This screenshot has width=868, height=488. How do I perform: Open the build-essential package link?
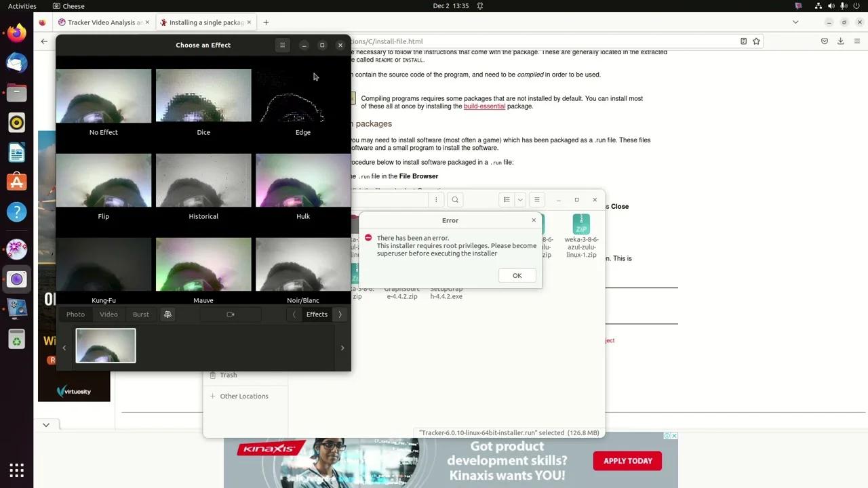pyautogui.click(x=484, y=106)
